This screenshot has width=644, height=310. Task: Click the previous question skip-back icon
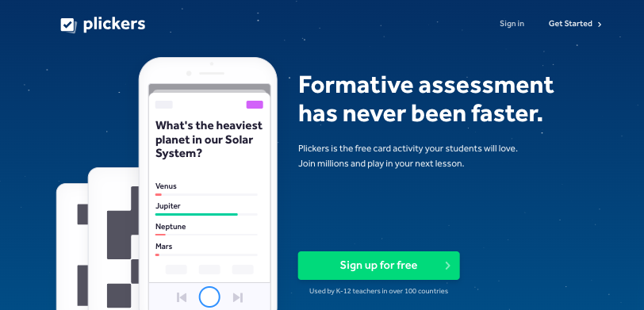(182, 297)
